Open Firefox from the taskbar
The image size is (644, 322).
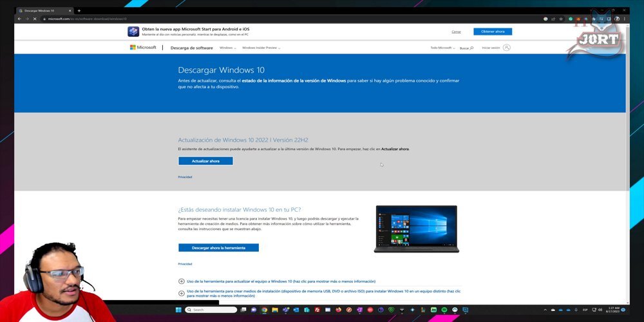[x=338, y=310]
